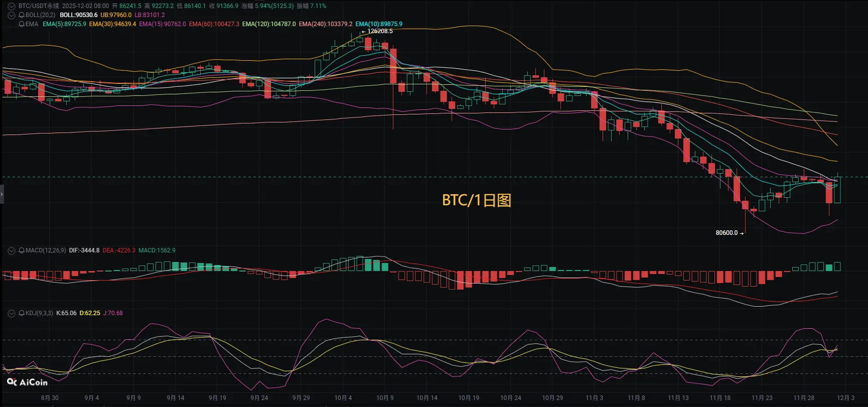This screenshot has width=868, height=407.
Task: Click the 11月 23 date label
Action: (762, 398)
